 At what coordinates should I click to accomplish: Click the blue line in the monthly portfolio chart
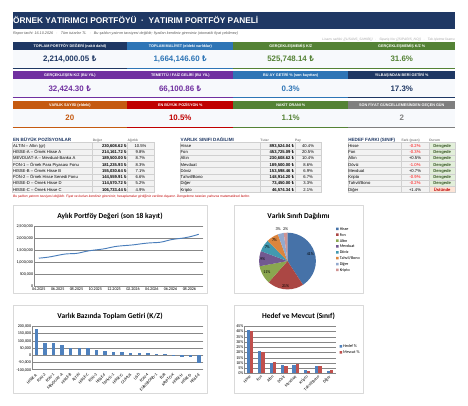[120, 246]
